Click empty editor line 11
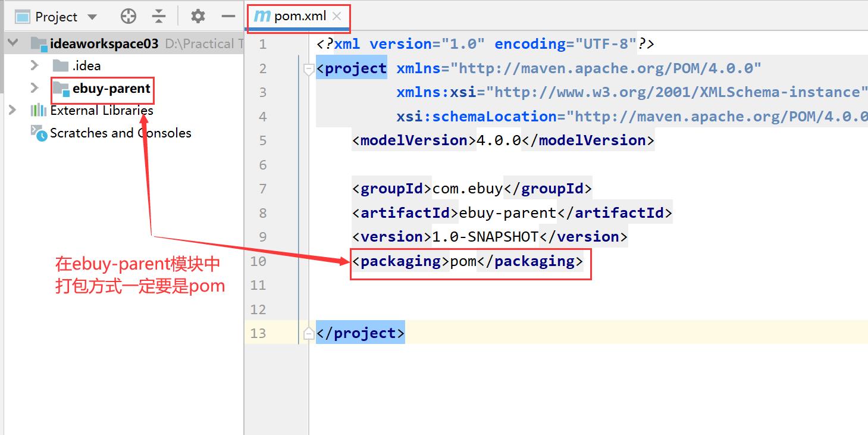This screenshot has height=435, width=868. [x=589, y=285]
